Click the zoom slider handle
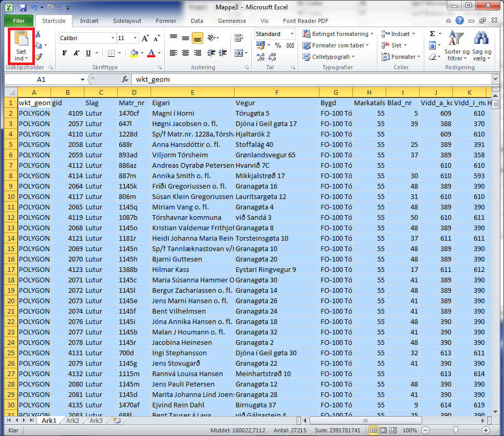Screen dimensions: 504x436 [x=456, y=430]
